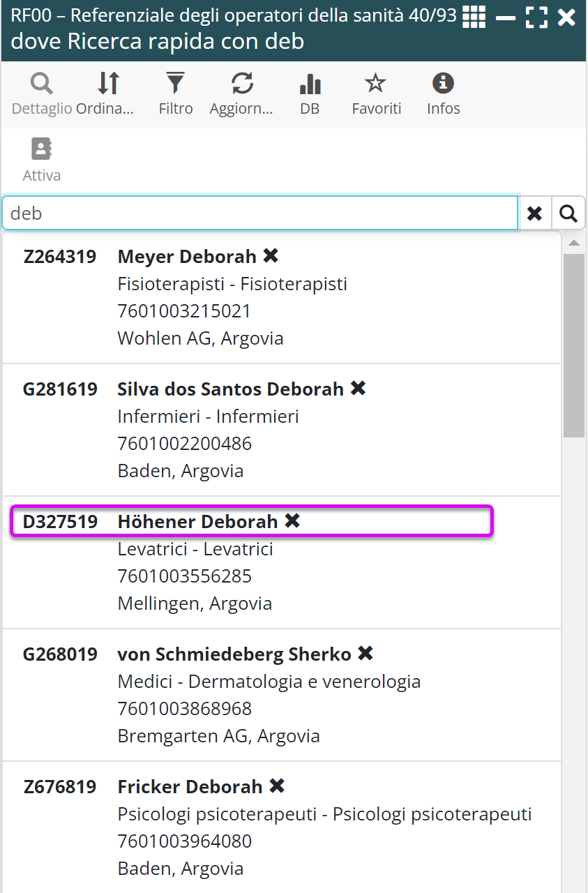The image size is (588, 893).
Task: Remove Meyer Deborah using X mark
Action: (x=271, y=256)
